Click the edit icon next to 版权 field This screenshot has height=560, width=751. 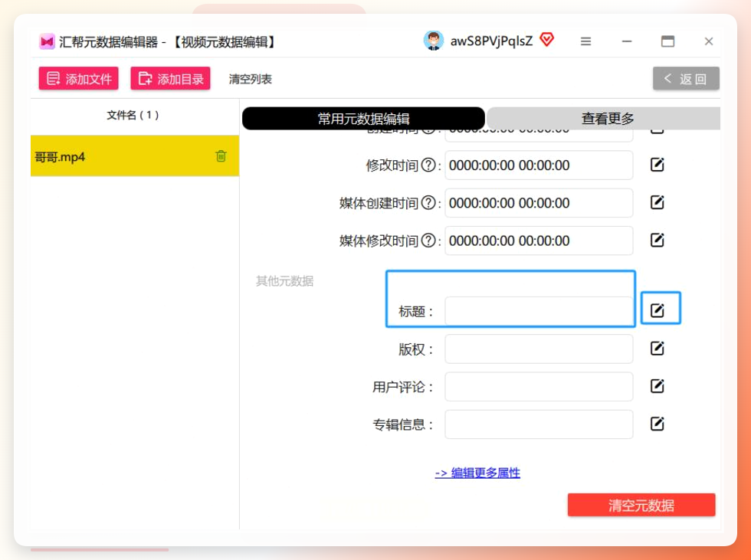(658, 348)
